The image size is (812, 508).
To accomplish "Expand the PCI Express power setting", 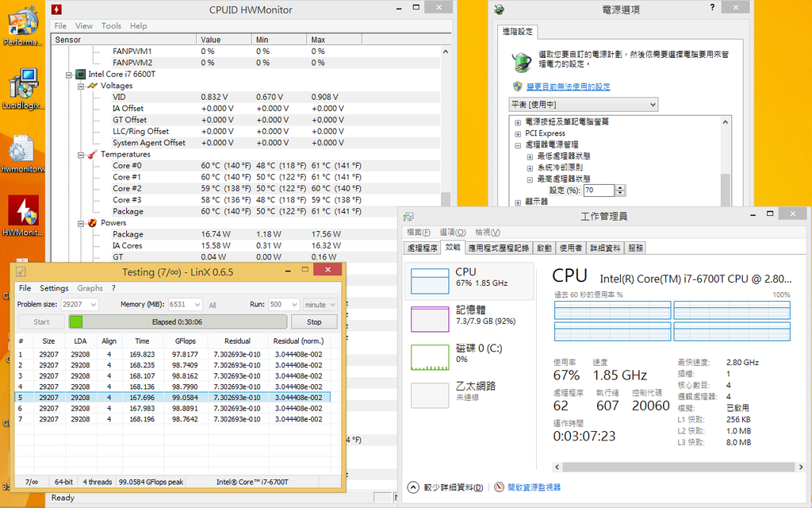I will pos(518,133).
